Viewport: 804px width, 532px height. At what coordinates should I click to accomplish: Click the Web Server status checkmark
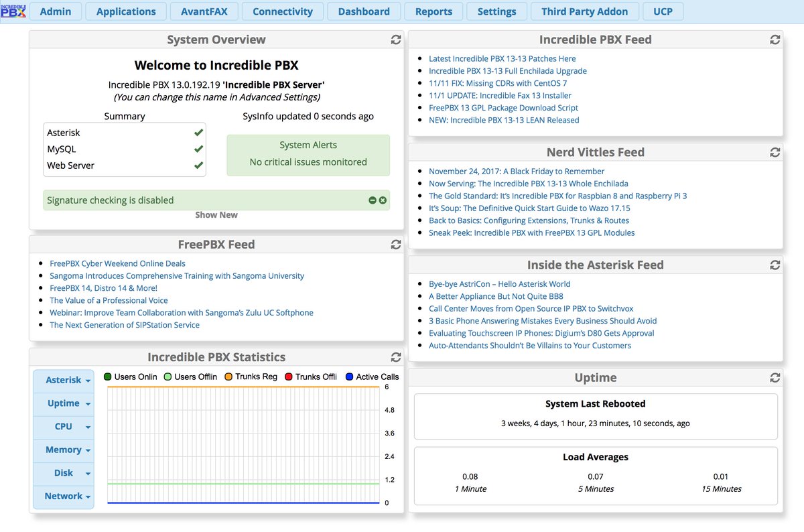coord(198,165)
